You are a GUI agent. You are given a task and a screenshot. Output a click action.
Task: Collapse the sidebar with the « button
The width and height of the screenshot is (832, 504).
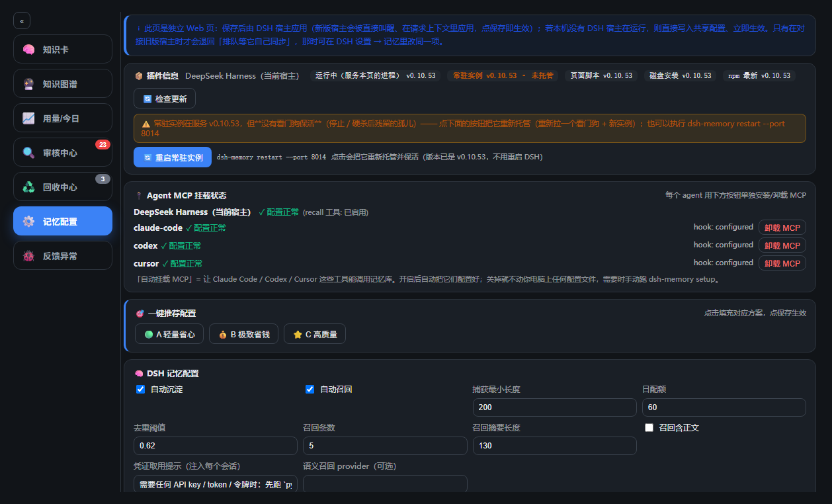22,21
